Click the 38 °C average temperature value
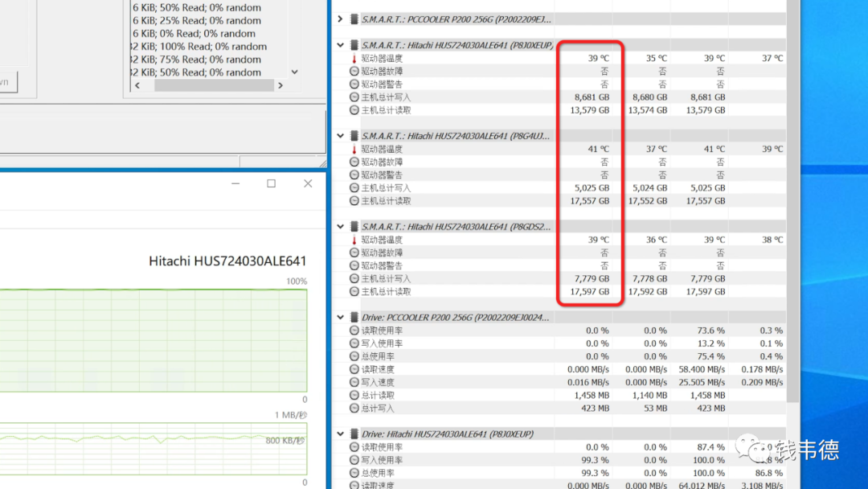 click(772, 240)
